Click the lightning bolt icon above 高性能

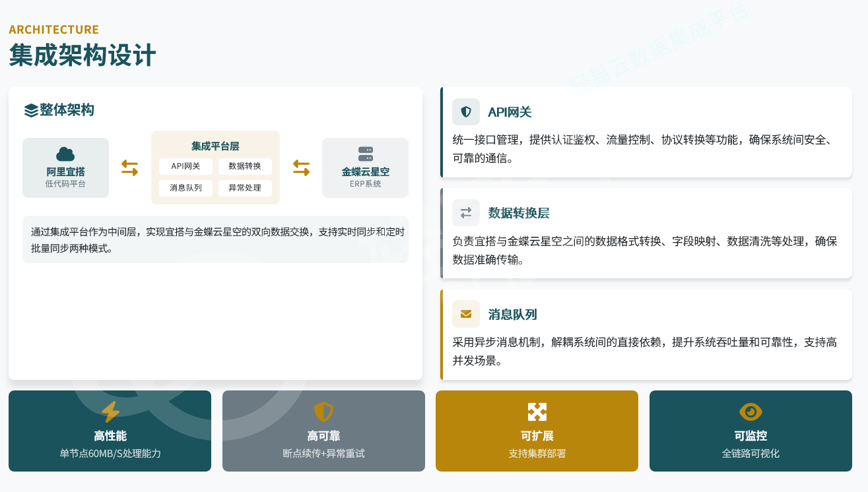(110, 412)
